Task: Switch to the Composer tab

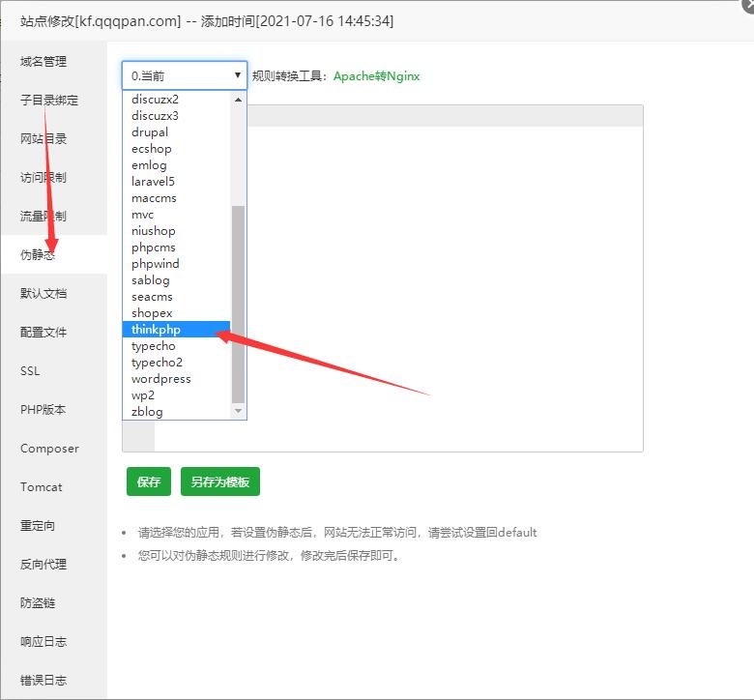Action: 49,449
